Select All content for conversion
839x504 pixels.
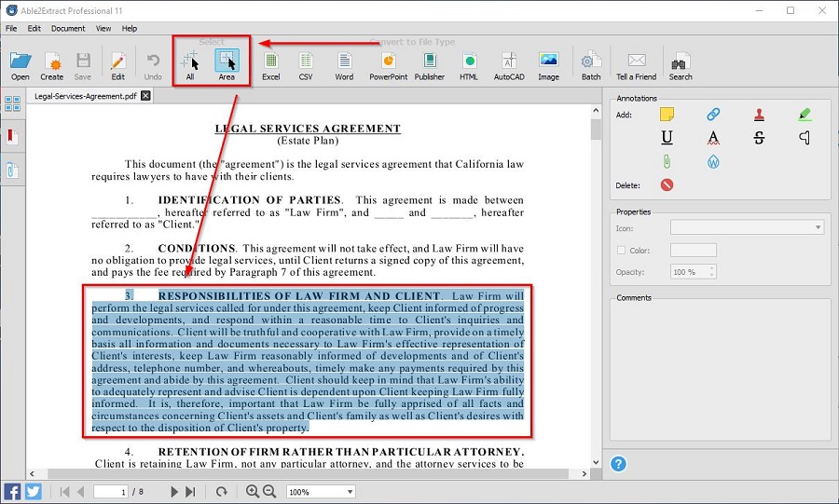coord(190,66)
